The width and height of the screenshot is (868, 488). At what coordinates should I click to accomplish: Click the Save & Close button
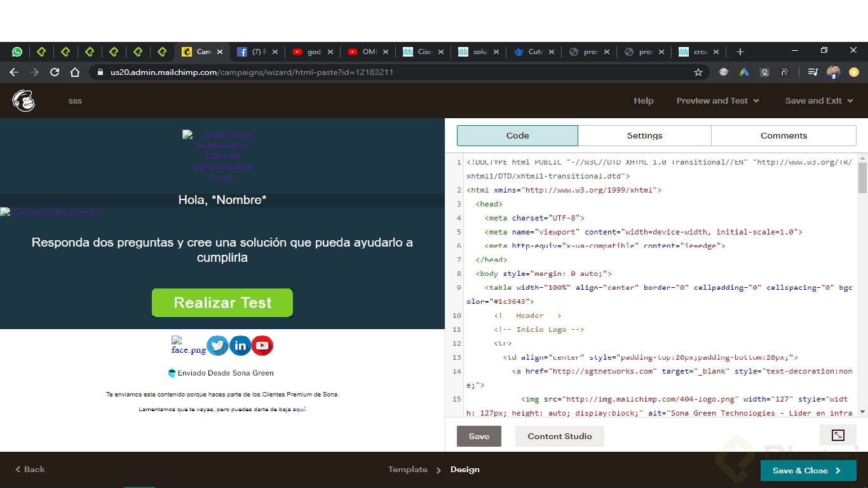tap(808, 470)
